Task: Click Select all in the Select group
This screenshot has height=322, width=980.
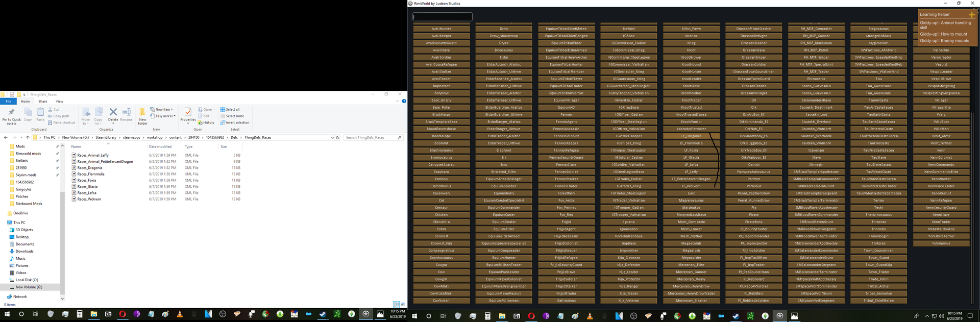Action: pyautogui.click(x=230, y=109)
